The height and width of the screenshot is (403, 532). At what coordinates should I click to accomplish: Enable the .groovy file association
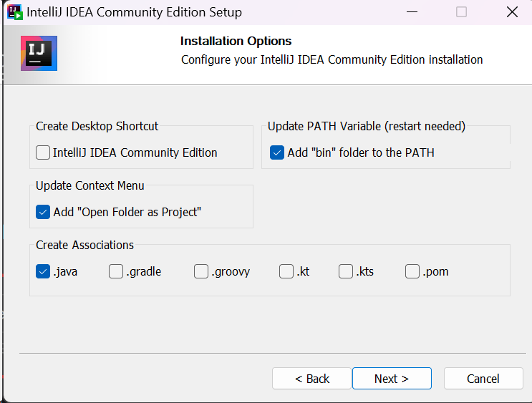pyautogui.click(x=201, y=271)
